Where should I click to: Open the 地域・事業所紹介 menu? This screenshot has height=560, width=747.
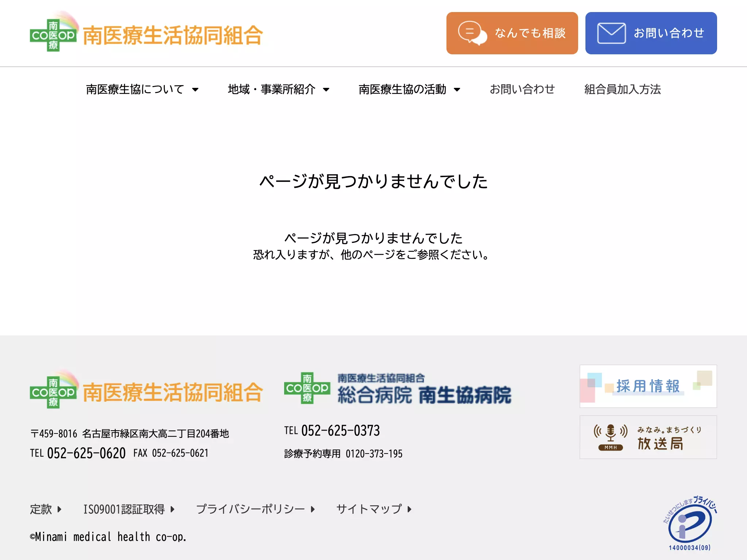point(279,89)
